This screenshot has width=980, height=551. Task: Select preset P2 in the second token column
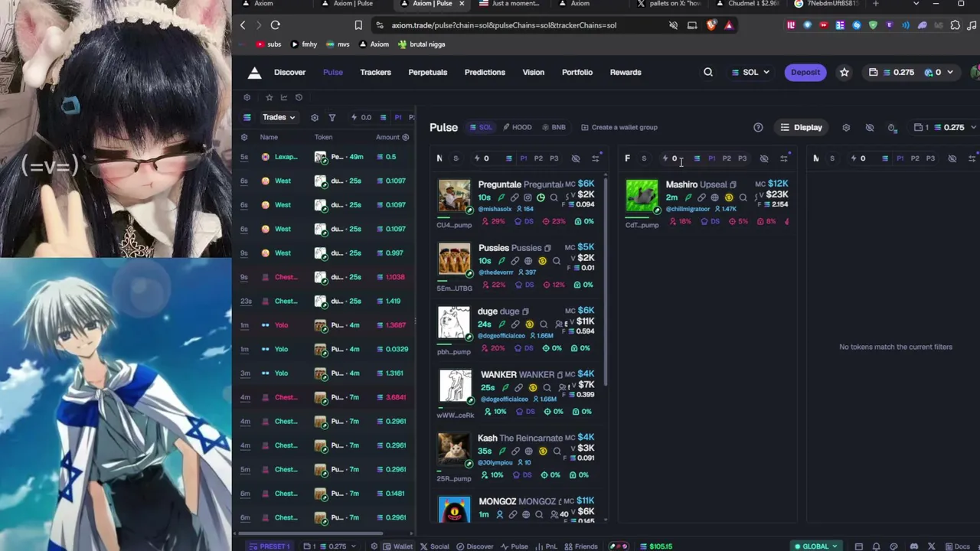click(727, 158)
